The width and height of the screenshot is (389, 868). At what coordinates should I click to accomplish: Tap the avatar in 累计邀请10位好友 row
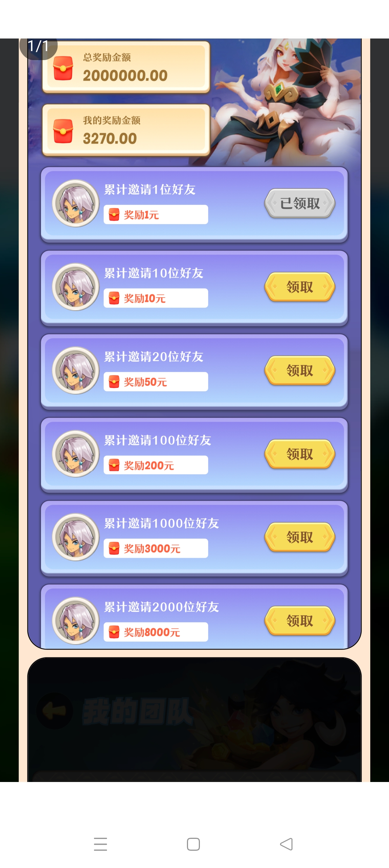tap(76, 287)
